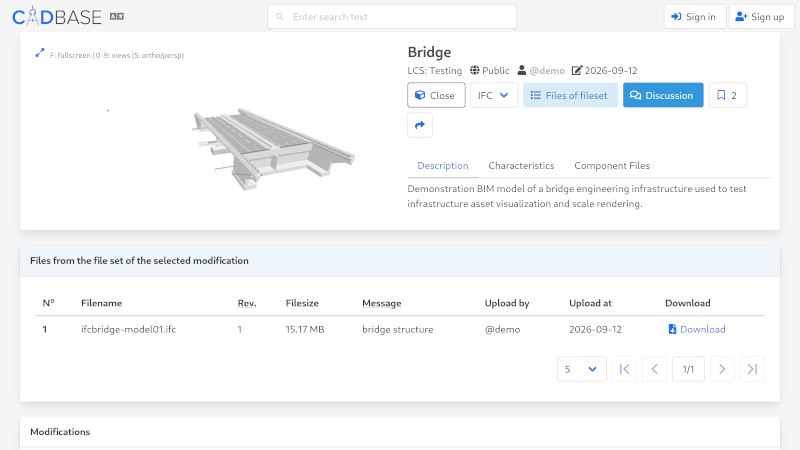Download ifcbridge-model01.ifc file
Image resolution: width=800 pixels, height=450 pixels.
pyautogui.click(x=696, y=329)
